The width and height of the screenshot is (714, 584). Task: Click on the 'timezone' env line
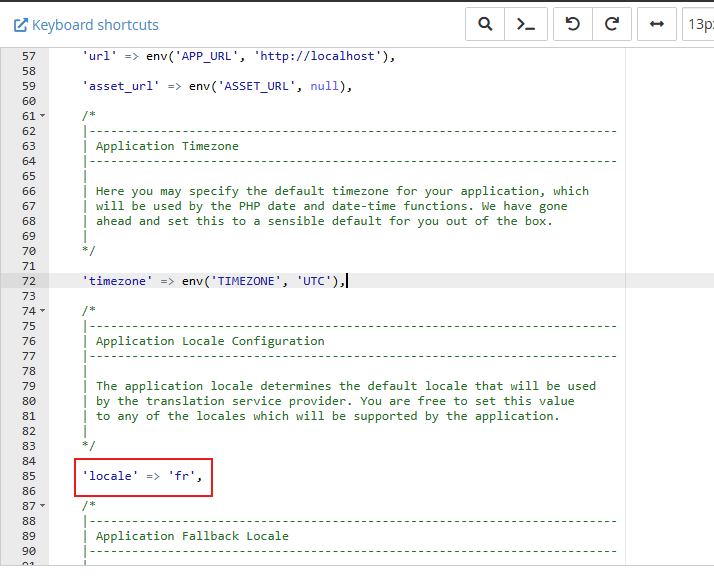(214, 281)
